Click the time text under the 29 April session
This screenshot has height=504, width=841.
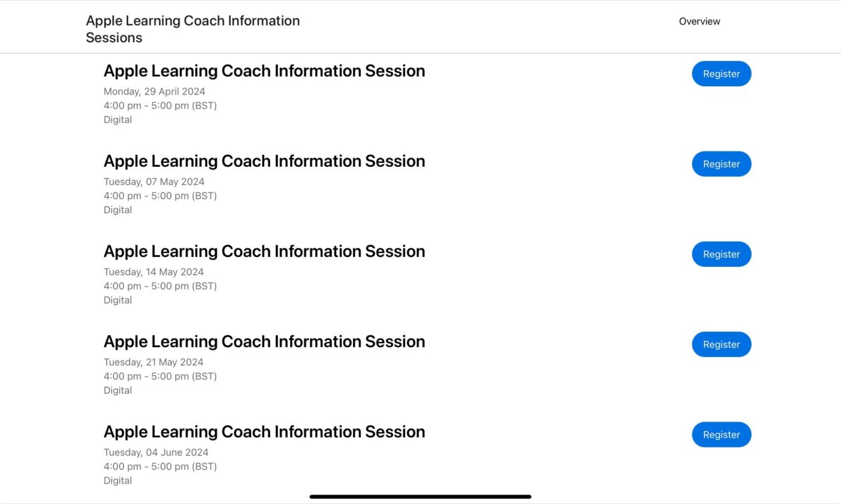click(160, 105)
